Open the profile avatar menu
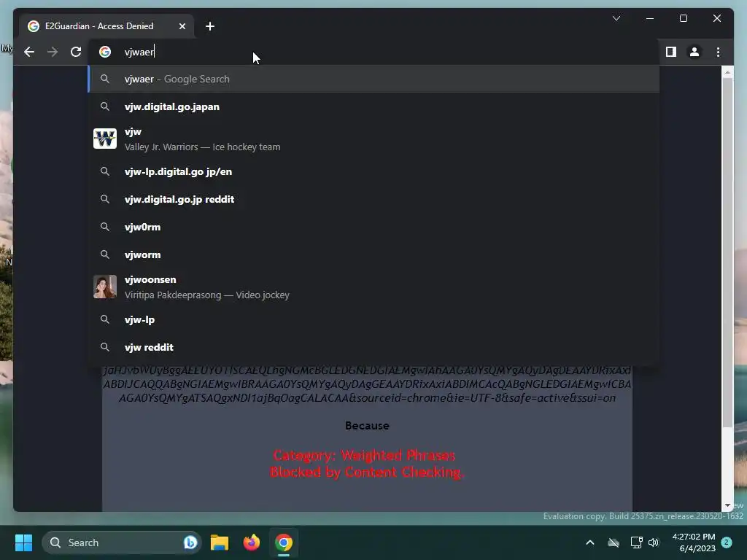 pos(694,52)
